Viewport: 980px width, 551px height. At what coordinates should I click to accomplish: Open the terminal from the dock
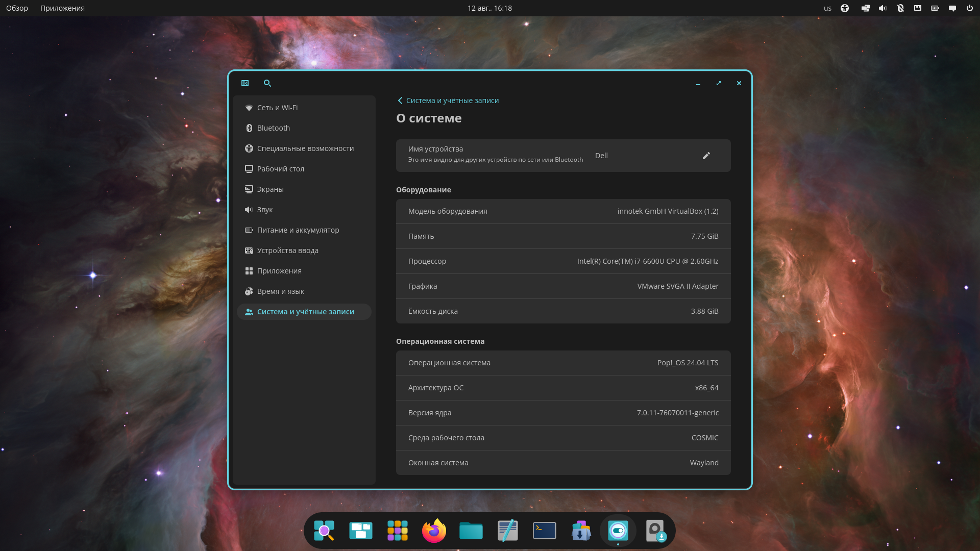pyautogui.click(x=545, y=531)
